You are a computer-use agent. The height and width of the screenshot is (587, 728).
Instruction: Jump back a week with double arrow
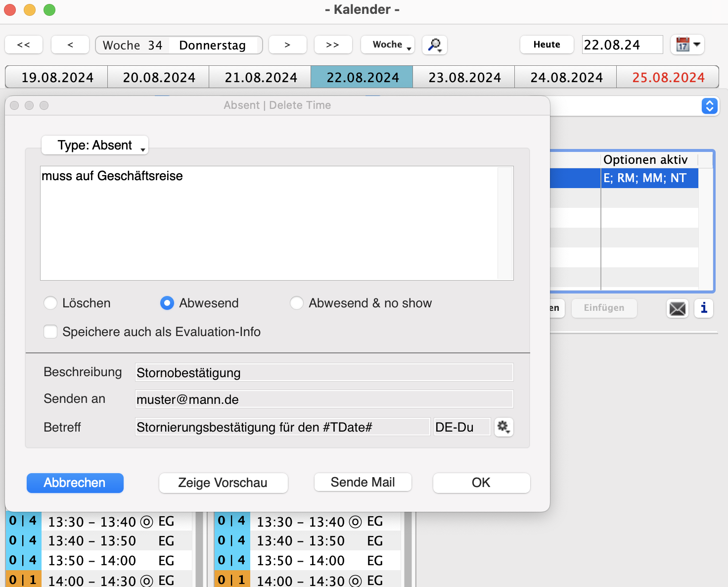[24, 45]
